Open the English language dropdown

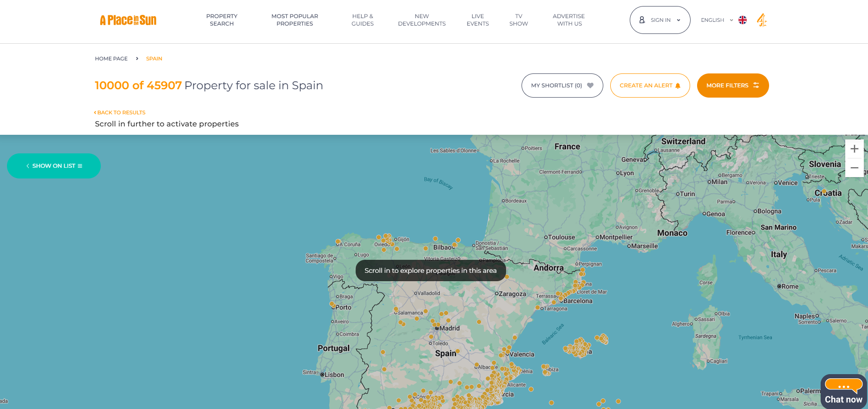(x=716, y=20)
